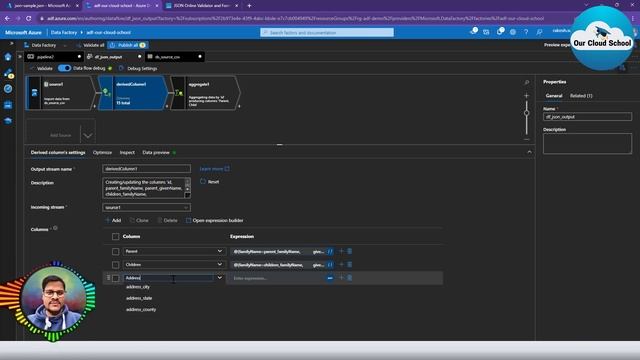This screenshot has height=360, width=640.
Task: Click the add-column plus icon in Parent row
Action: pyautogui.click(x=341, y=251)
